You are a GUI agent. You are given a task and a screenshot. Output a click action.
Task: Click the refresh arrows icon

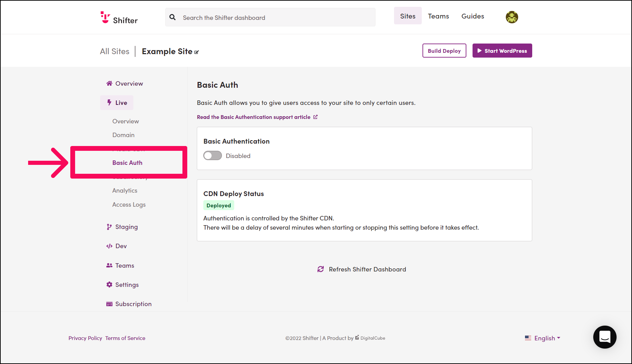click(x=321, y=269)
